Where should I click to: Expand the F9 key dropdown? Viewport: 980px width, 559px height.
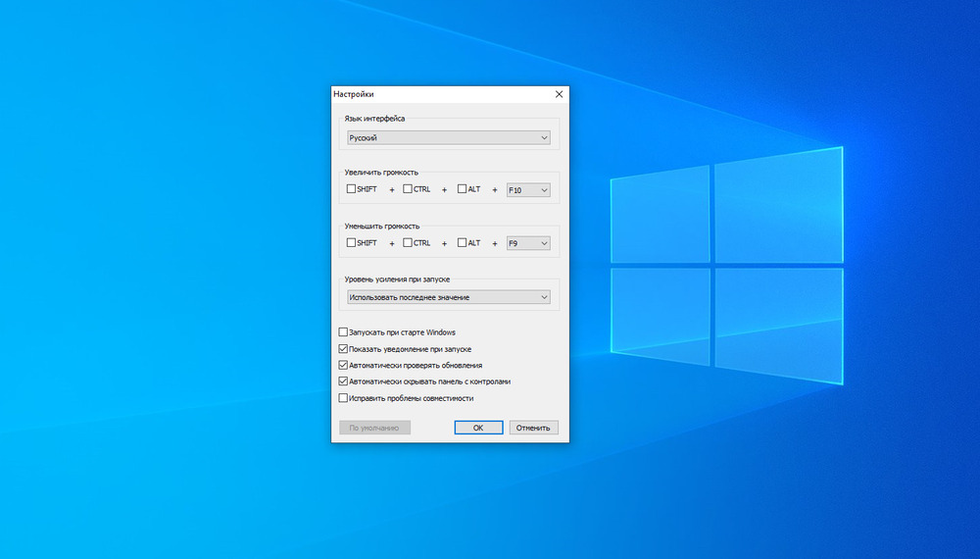coord(528,243)
